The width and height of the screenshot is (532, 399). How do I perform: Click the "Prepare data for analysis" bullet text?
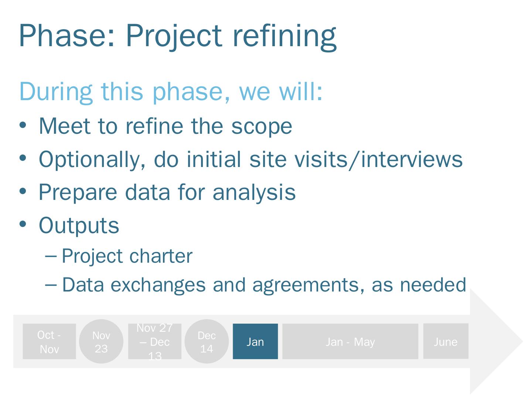point(167,192)
